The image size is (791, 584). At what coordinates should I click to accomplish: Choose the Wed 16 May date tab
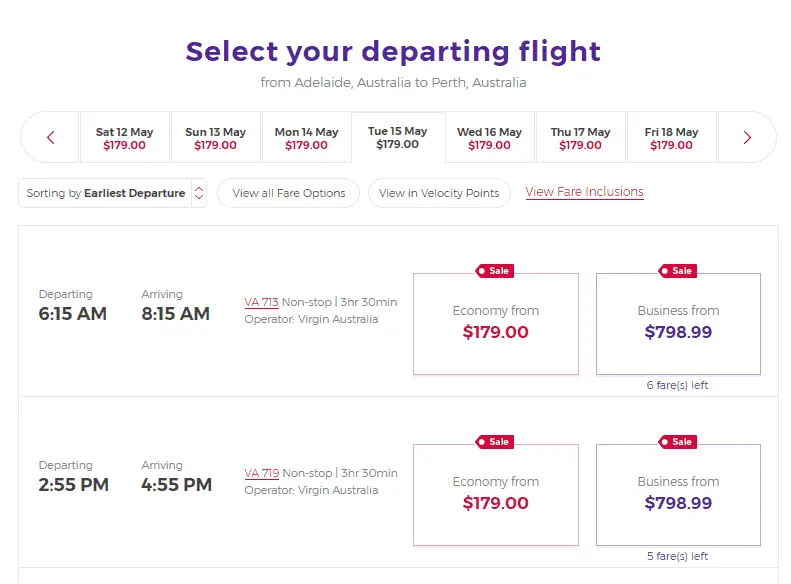point(490,138)
